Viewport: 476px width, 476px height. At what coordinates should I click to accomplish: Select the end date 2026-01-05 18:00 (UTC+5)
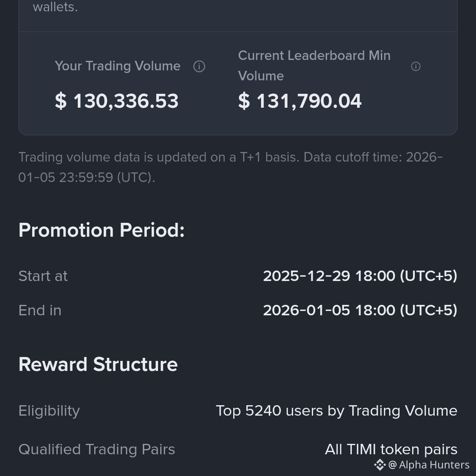coord(360,310)
